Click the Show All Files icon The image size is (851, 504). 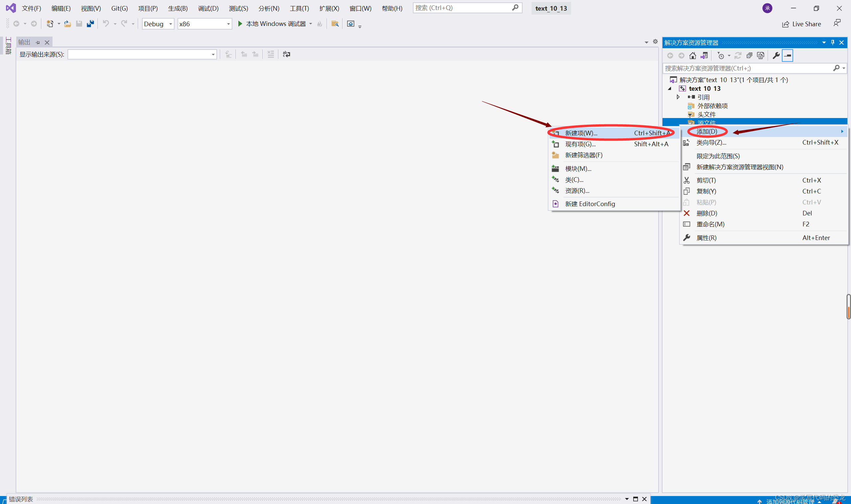click(x=761, y=56)
